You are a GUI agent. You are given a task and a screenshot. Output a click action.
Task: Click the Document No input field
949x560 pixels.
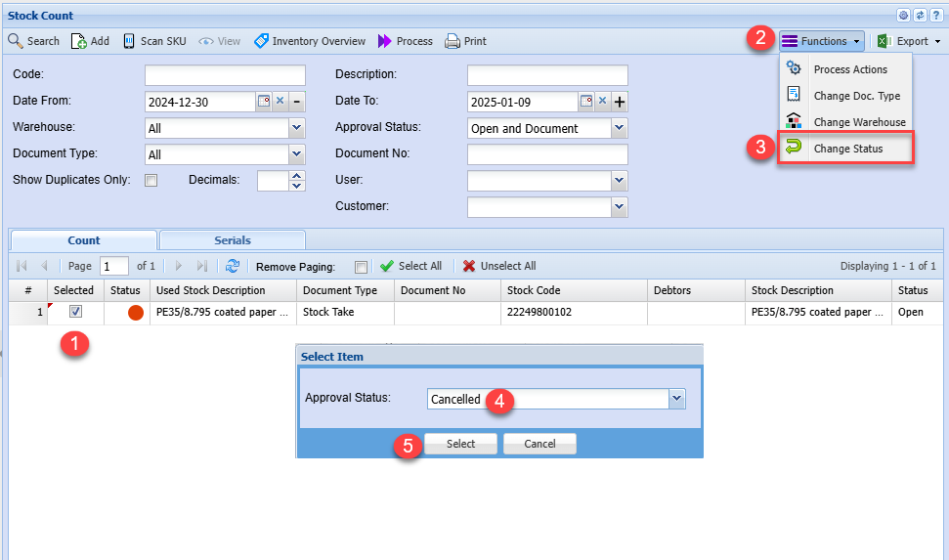coord(547,154)
